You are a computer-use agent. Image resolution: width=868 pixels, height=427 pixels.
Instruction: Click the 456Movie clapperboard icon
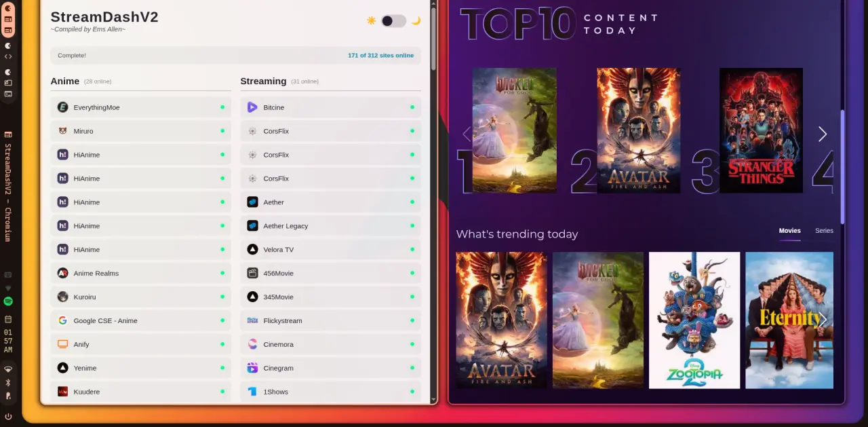[252, 273]
